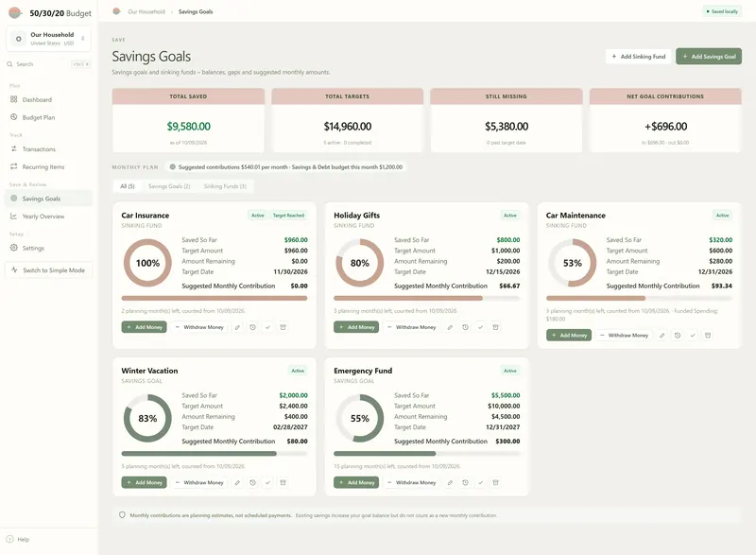Edit the Emergency Fund goal pencil icon
This screenshot has width=756, height=555.
click(x=450, y=483)
